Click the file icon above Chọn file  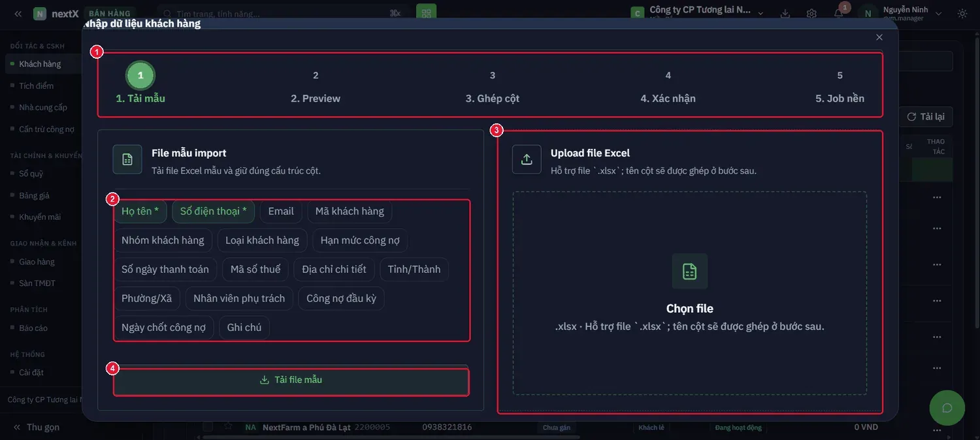click(x=690, y=271)
